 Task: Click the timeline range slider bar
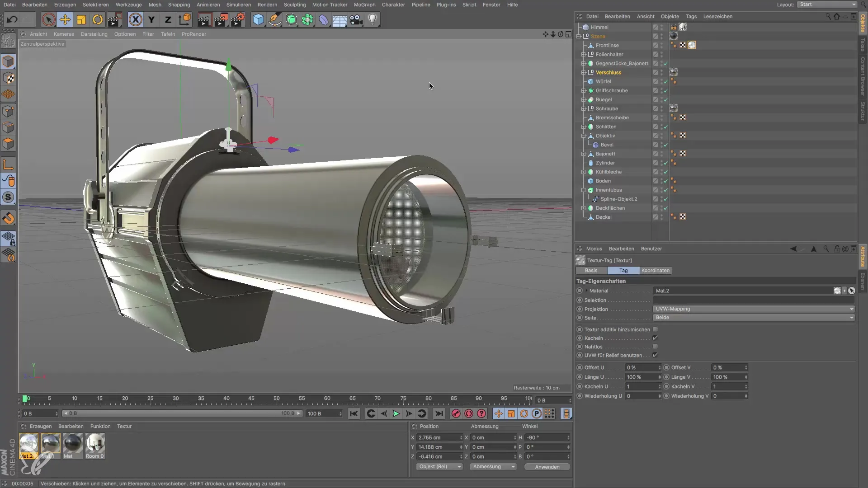click(182, 413)
